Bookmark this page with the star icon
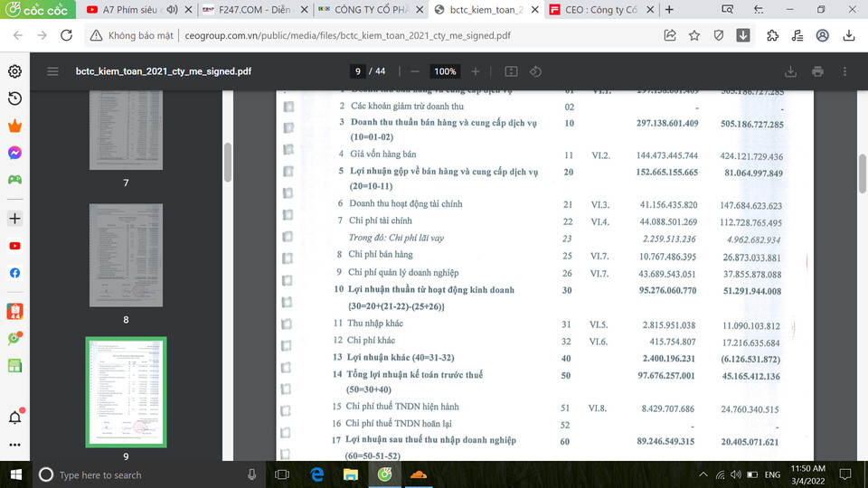The image size is (868, 488). coord(694,35)
